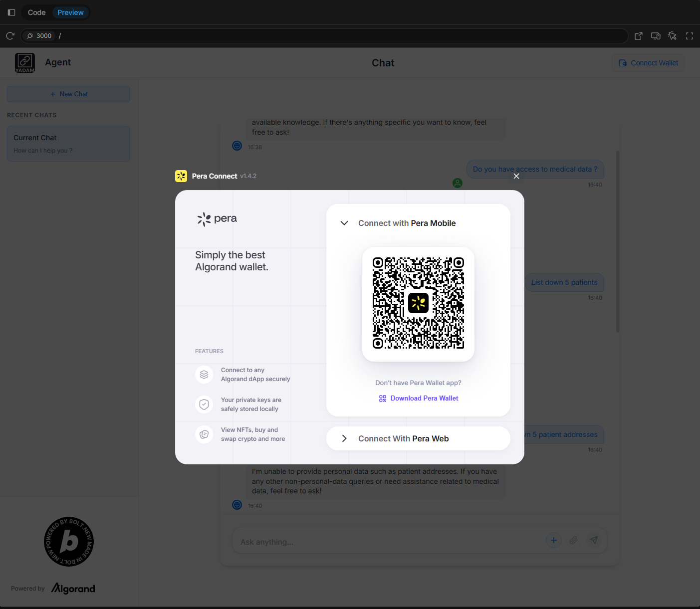The height and width of the screenshot is (609, 700).
Task: Click the port 3000 selector
Action: point(39,36)
